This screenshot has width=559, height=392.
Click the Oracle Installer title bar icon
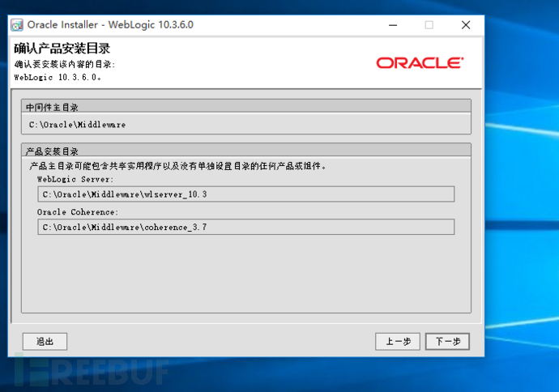point(17,25)
